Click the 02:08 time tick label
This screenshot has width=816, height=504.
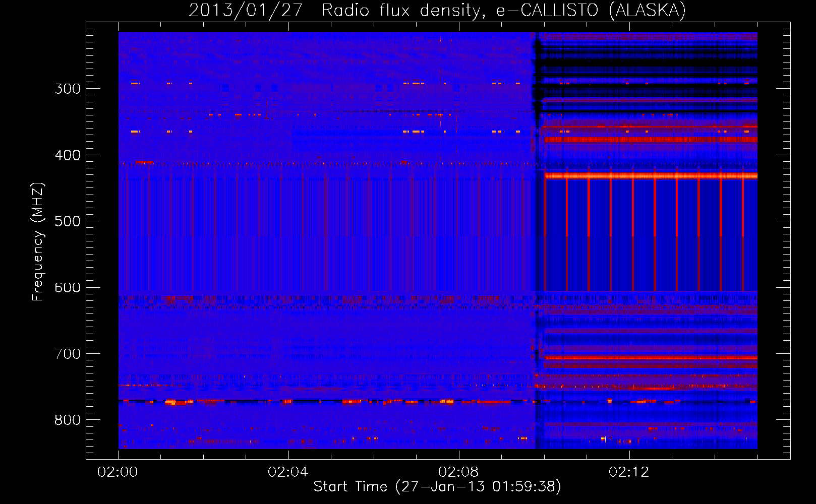pos(458,472)
